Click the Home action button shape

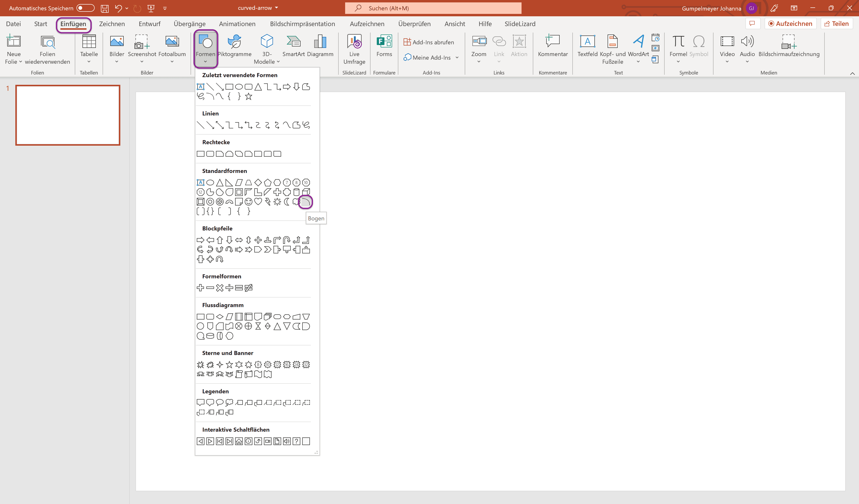(239, 441)
